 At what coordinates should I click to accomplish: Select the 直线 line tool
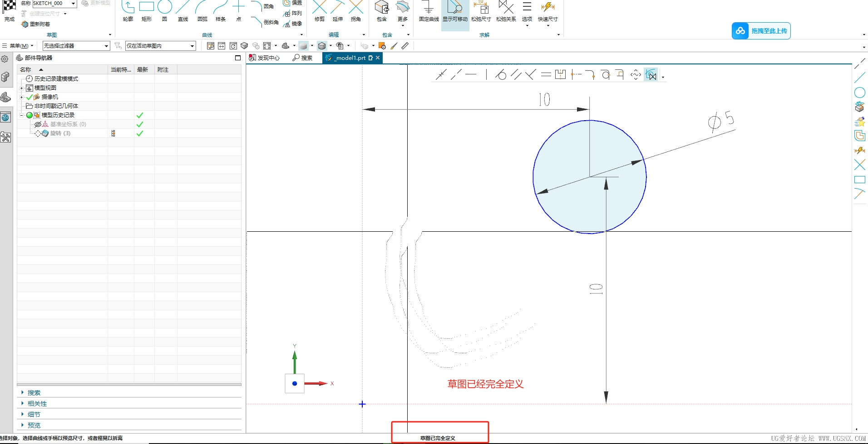click(x=183, y=11)
